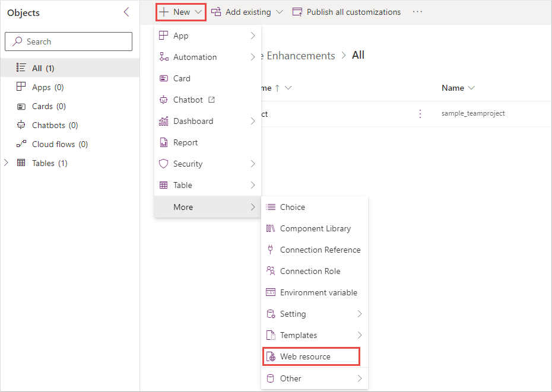Click the Cards icon in the sidebar
552x392 pixels.
[x=21, y=106]
